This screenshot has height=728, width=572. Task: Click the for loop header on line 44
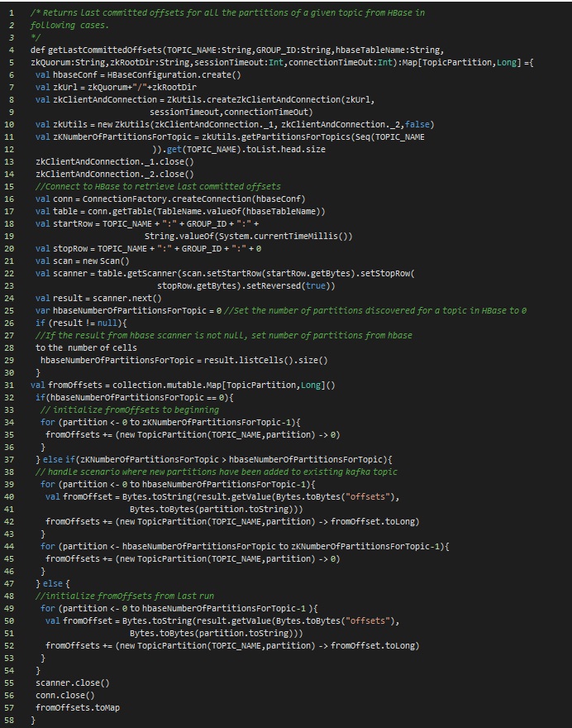tap(245, 547)
